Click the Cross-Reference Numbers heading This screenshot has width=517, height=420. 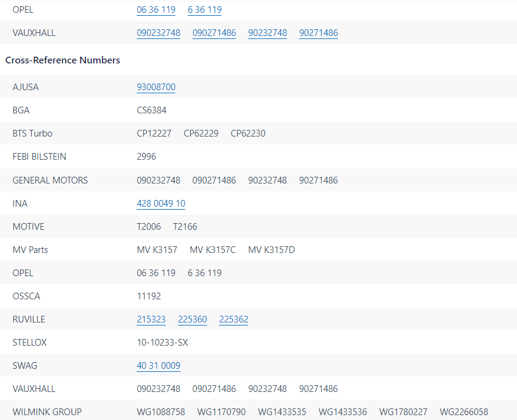tap(63, 60)
